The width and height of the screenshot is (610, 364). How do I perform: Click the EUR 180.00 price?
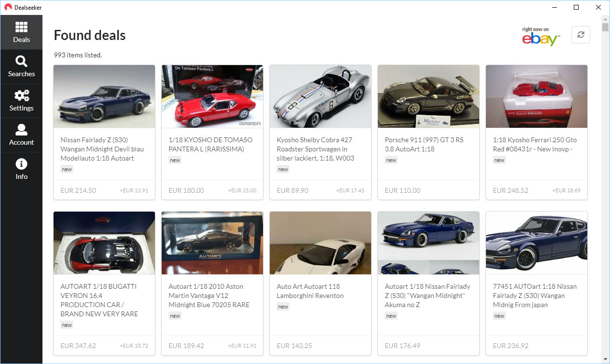(186, 190)
